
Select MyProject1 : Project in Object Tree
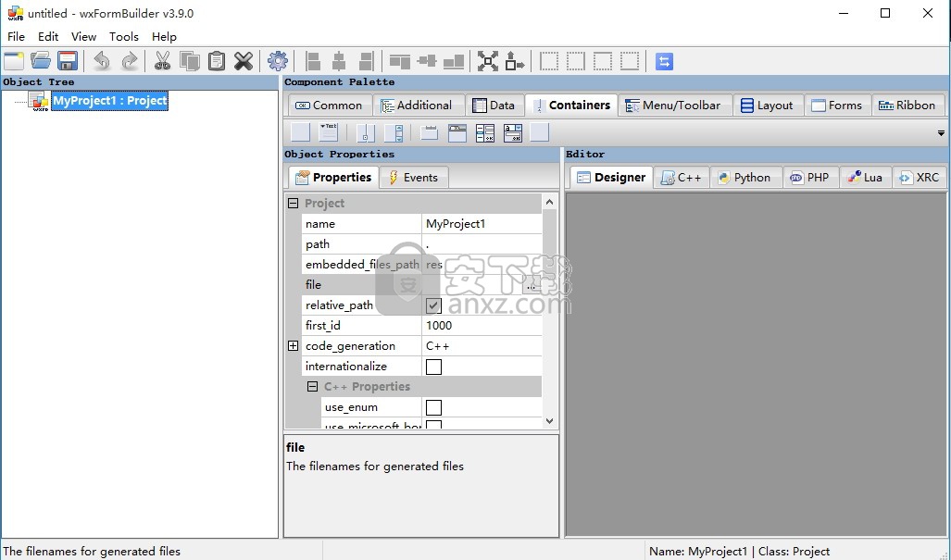click(110, 101)
